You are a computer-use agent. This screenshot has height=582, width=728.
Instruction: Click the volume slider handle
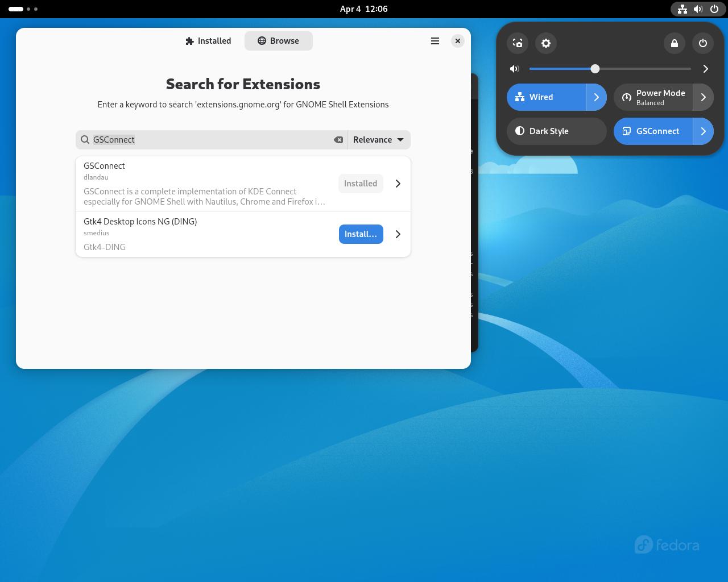click(595, 69)
